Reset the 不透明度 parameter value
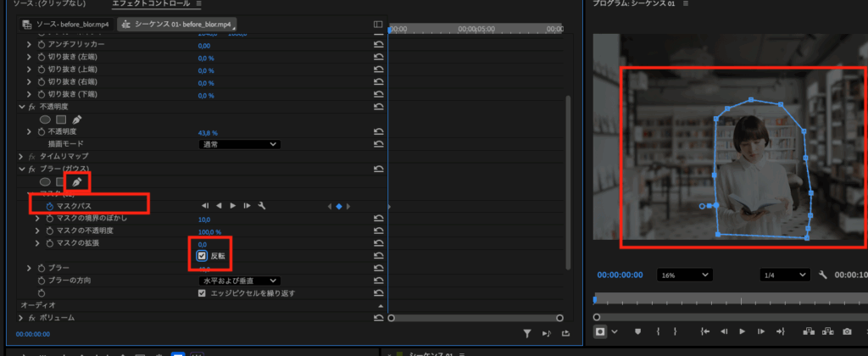Screen dimensions: 868x356 point(377,132)
